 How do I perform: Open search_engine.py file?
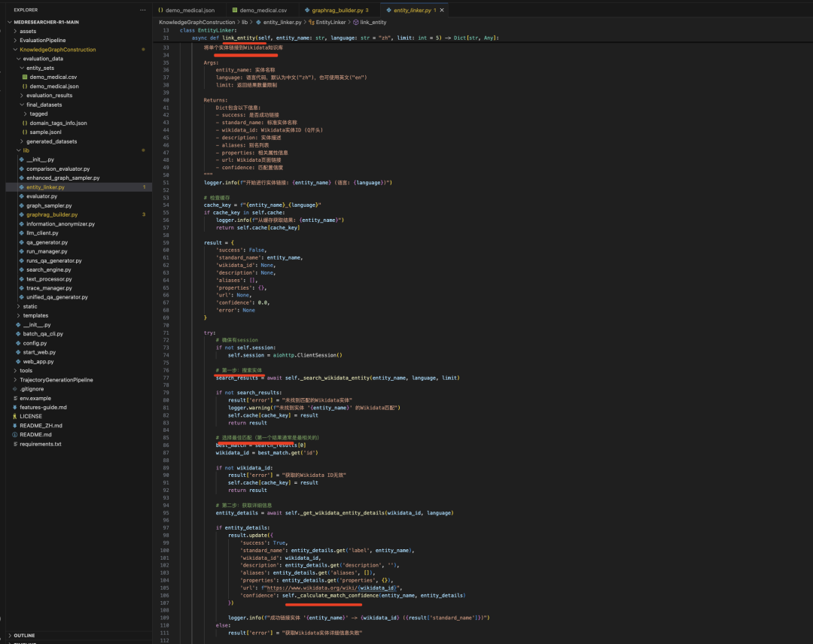[x=49, y=269]
